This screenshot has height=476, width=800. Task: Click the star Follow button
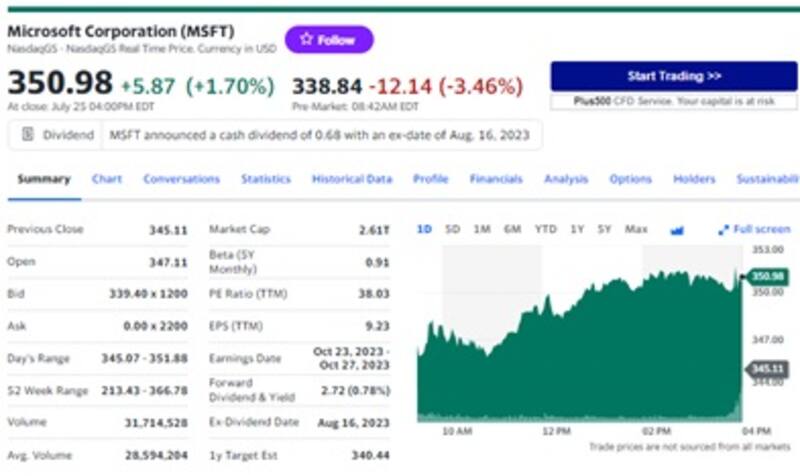(329, 40)
